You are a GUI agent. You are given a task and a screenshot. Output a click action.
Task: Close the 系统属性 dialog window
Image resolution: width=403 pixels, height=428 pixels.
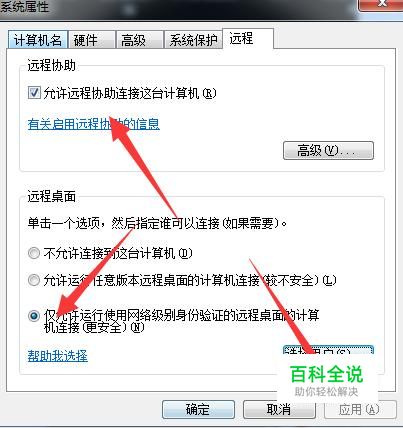(x=382, y=4)
